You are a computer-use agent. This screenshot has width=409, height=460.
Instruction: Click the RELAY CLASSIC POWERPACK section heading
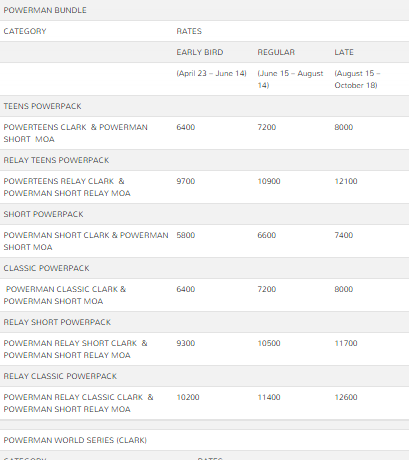60,376
